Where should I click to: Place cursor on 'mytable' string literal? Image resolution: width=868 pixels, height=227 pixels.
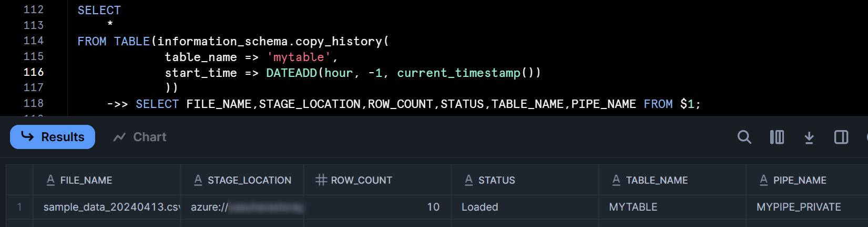coord(299,57)
